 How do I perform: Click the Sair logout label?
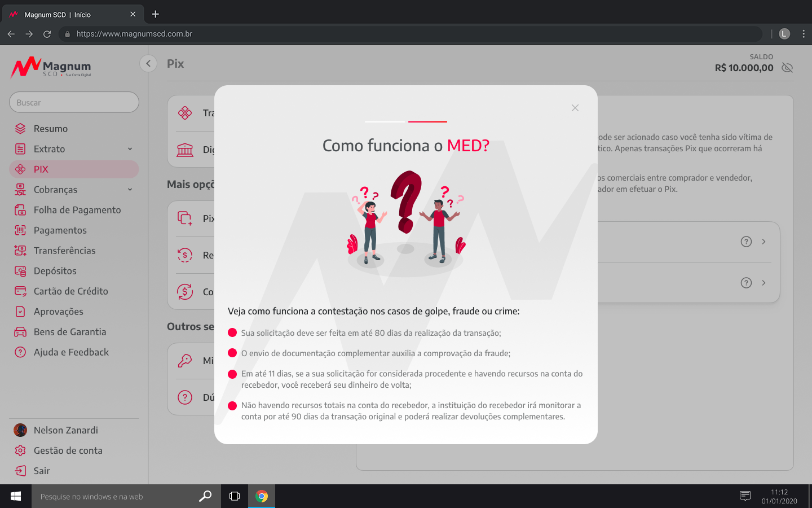pyautogui.click(x=42, y=471)
